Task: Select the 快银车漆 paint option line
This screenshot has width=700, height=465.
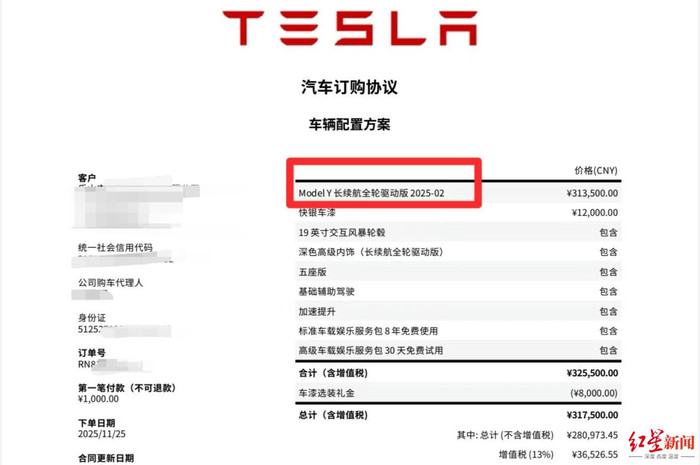Action: 319,213
